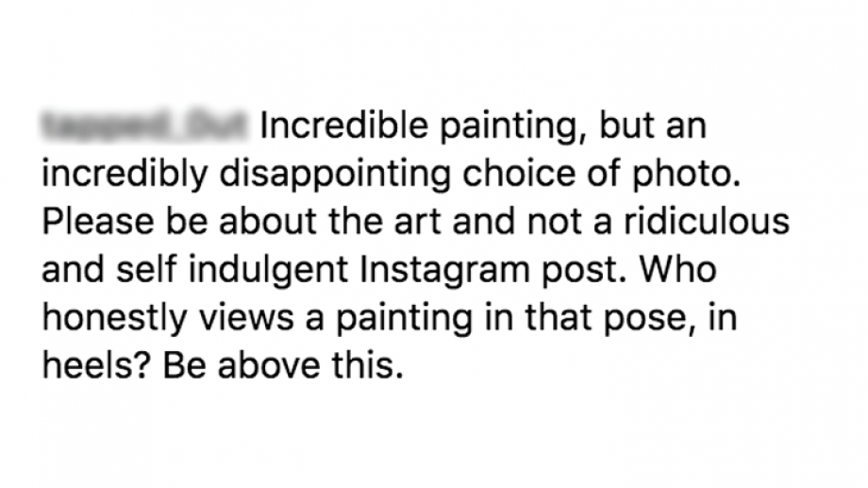Click the word "this." ending the comment
Screen dimensions: 868x488
coord(367,366)
